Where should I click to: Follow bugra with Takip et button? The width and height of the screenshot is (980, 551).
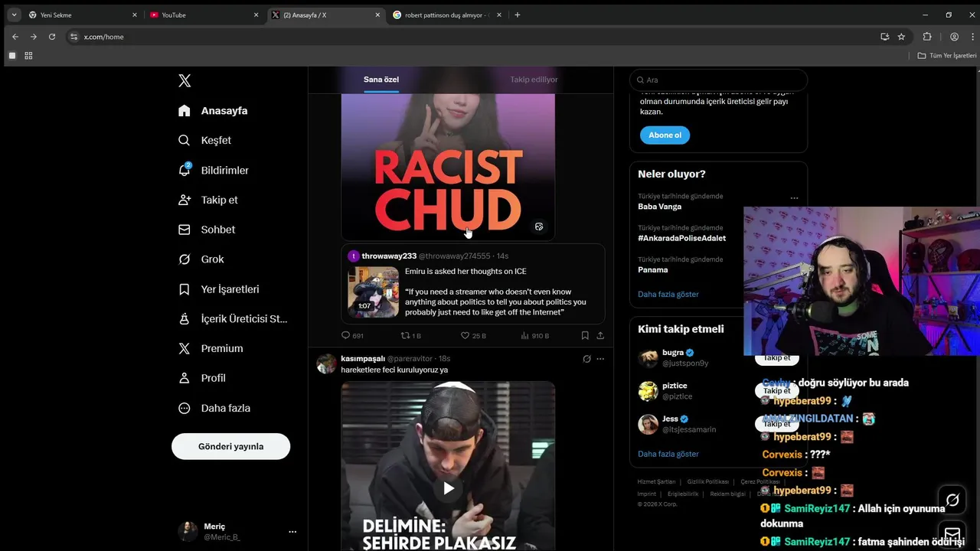tap(776, 357)
